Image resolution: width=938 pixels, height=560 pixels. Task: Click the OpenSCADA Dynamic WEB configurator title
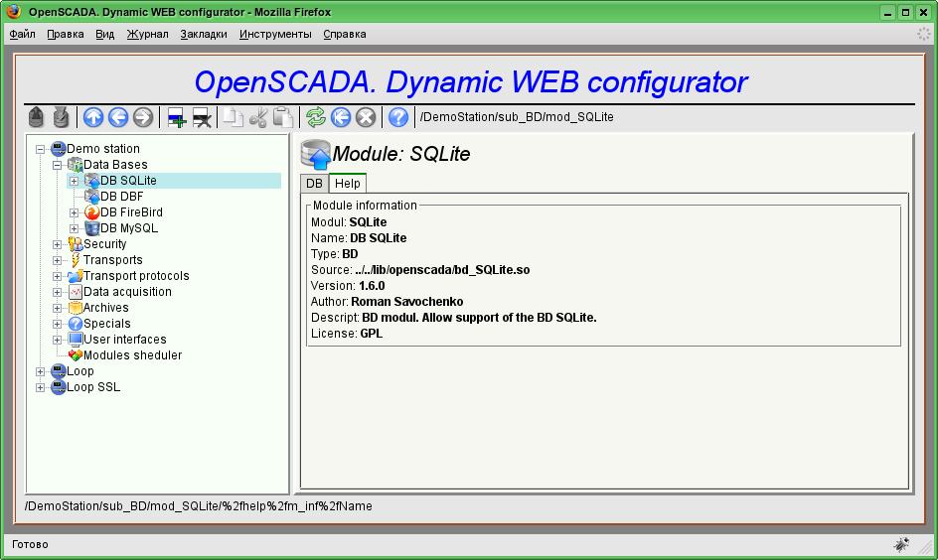coord(471,81)
